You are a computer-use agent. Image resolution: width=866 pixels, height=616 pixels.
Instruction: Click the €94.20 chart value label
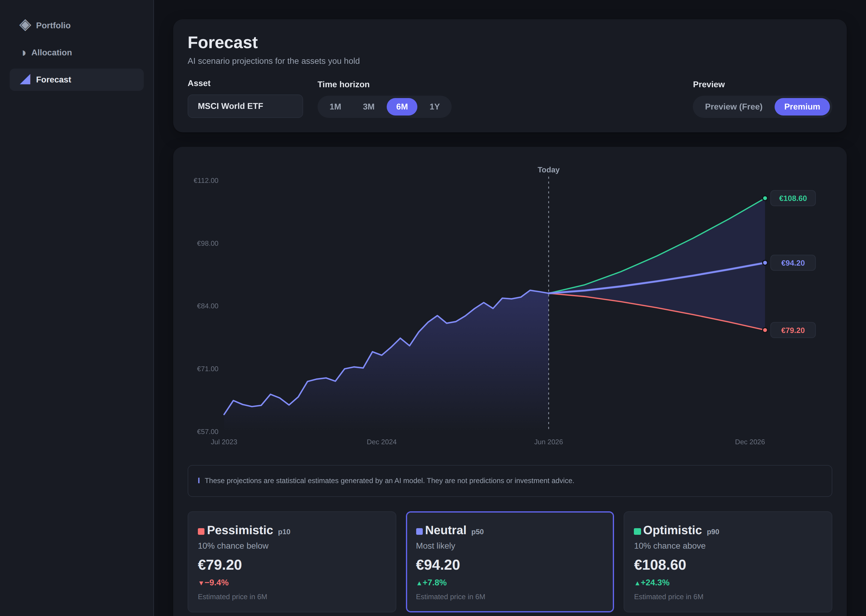pos(793,263)
